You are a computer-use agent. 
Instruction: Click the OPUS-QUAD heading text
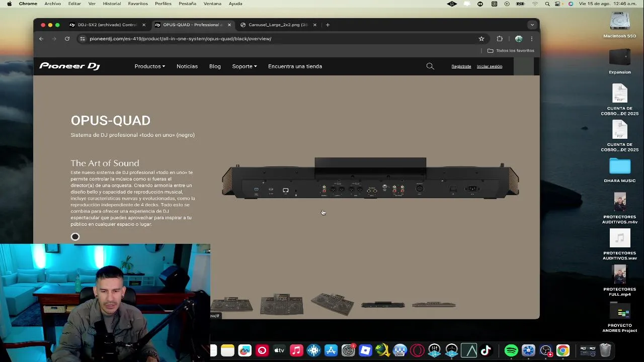(x=111, y=121)
